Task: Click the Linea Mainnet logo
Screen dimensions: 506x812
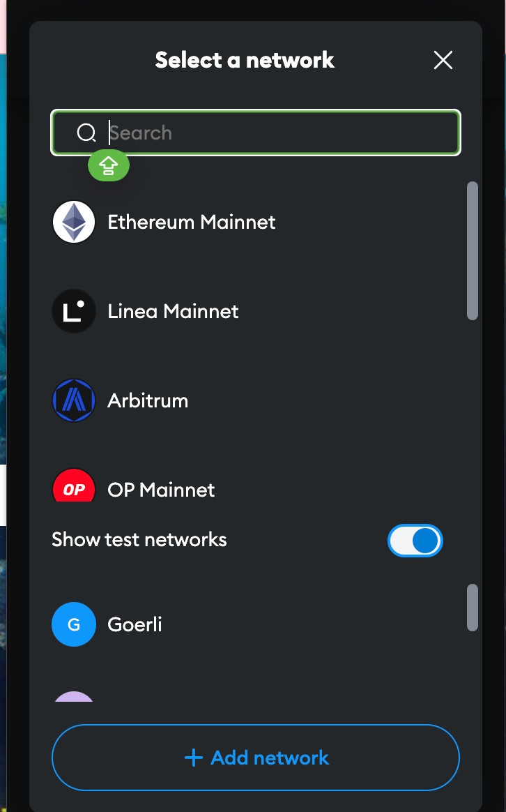Action: (x=73, y=311)
